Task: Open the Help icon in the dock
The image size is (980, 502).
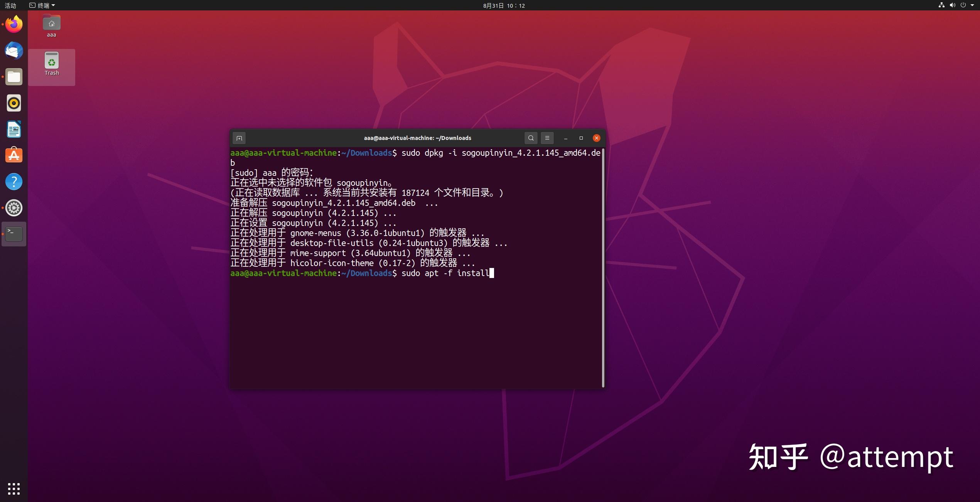Action: click(x=14, y=182)
